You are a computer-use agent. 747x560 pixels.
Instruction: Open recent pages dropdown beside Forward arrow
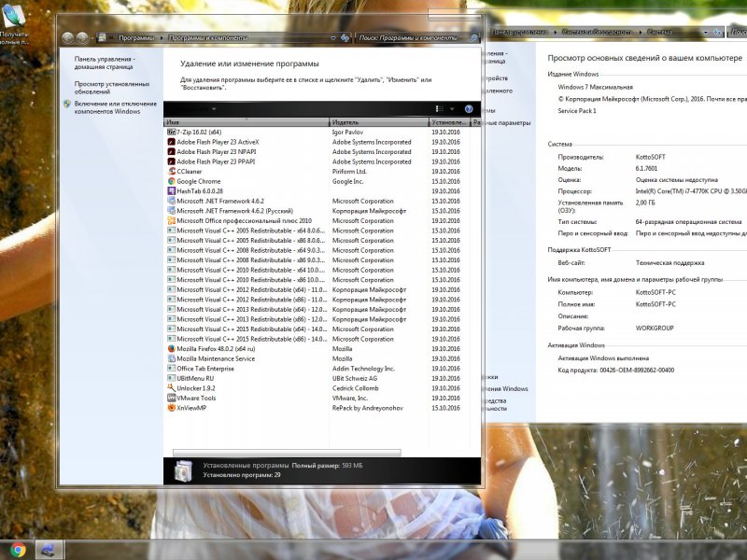pos(92,37)
